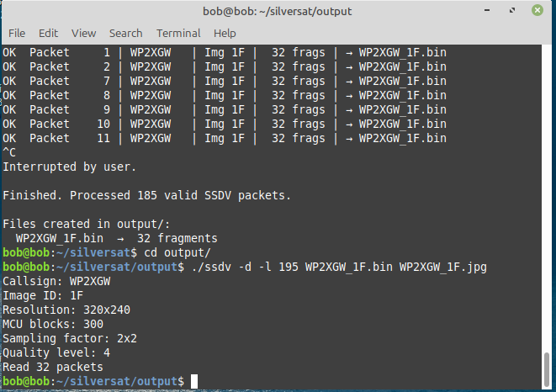Image resolution: width=556 pixels, height=392 pixels.
Task: Click the 'OK Packet 11' output row
Action: click(x=225, y=138)
